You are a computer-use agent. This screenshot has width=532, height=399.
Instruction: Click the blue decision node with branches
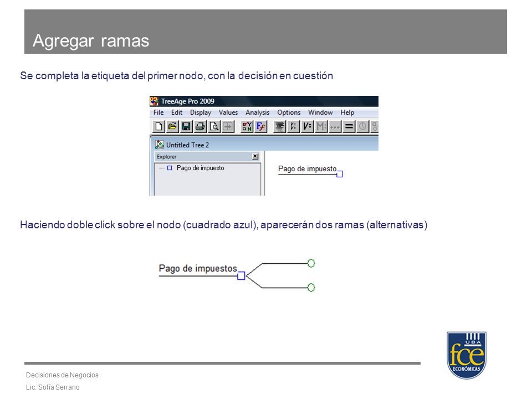[x=241, y=276]
